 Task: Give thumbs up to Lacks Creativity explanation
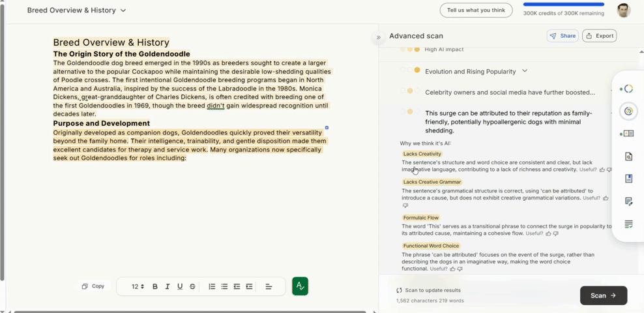point(602,170)
